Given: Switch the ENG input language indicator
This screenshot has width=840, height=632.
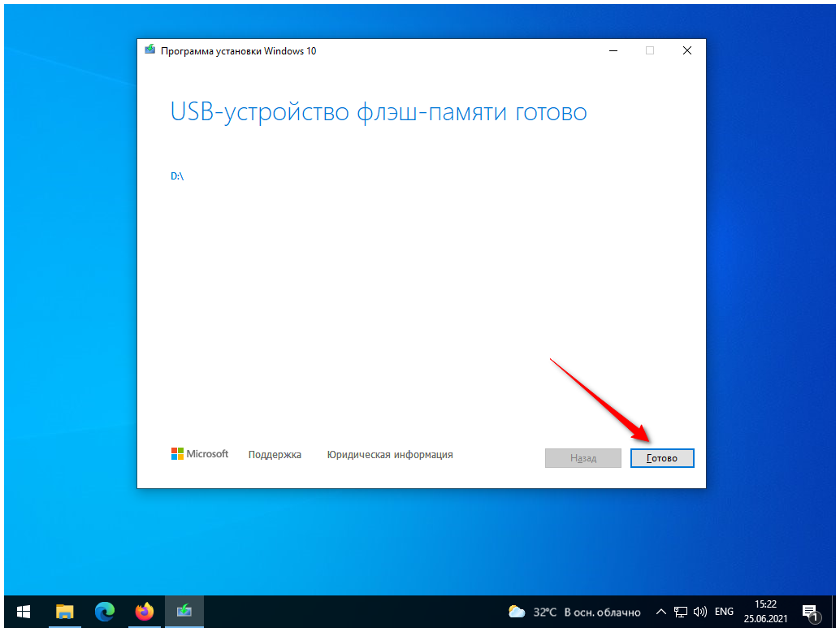Looking at the screenshot, I should point(725,612).
